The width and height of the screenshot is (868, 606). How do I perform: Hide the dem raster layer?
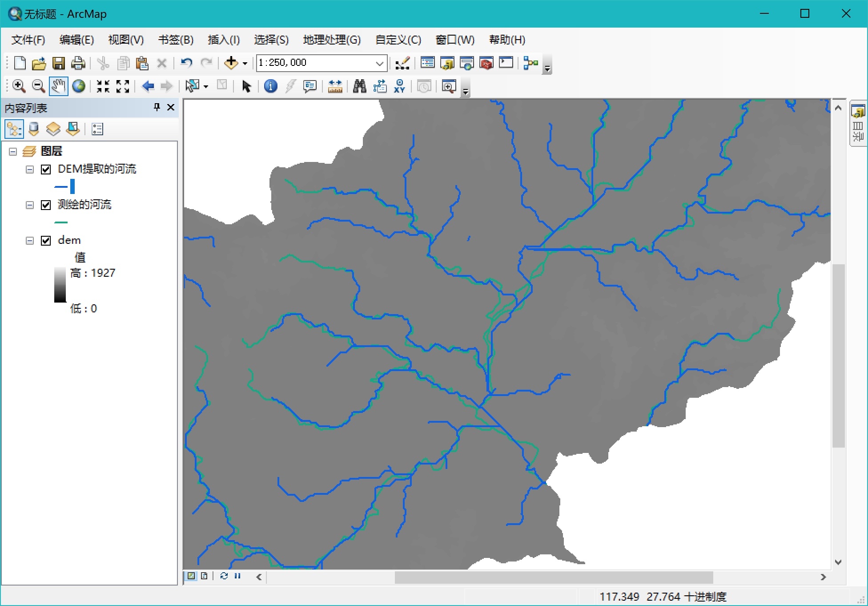click(46, 241)
